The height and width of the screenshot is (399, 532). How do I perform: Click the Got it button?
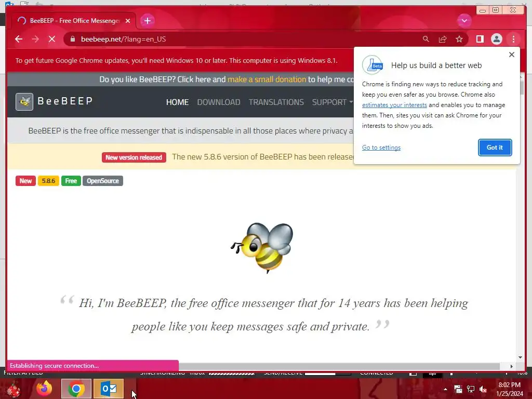pyautogui.click(x=495, y=148)
